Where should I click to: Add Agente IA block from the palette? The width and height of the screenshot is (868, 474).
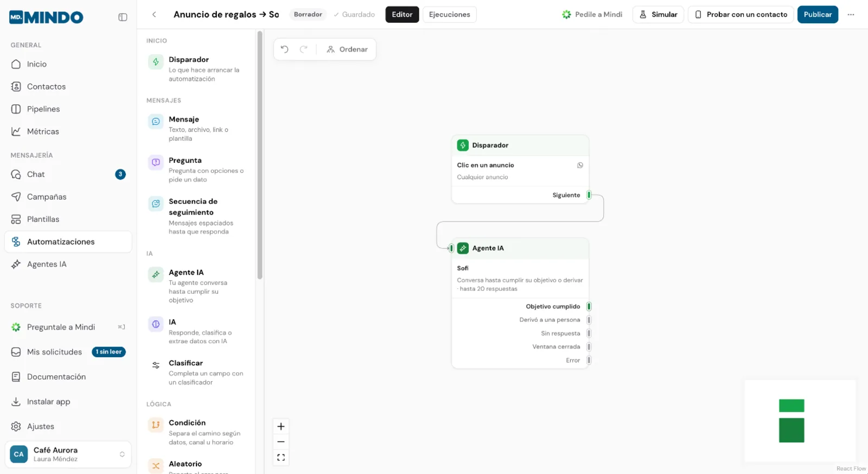pyautogui.click(x=196, y=286)
